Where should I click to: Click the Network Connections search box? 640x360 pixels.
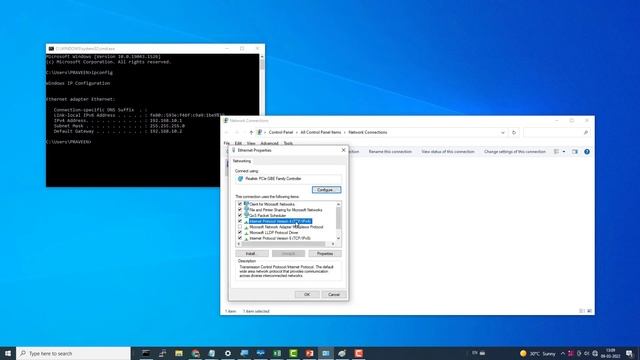[556, 133]
